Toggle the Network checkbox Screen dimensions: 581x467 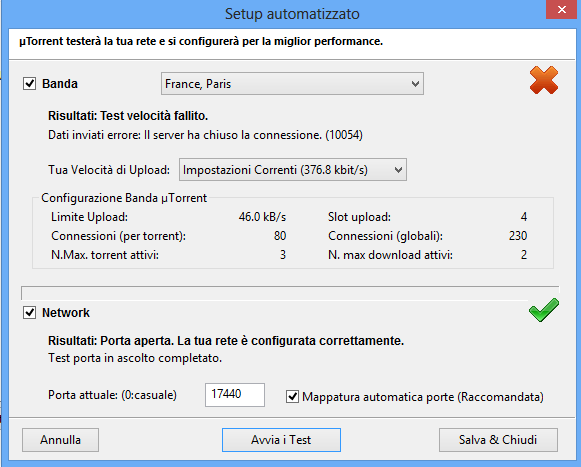click(30, 312)
